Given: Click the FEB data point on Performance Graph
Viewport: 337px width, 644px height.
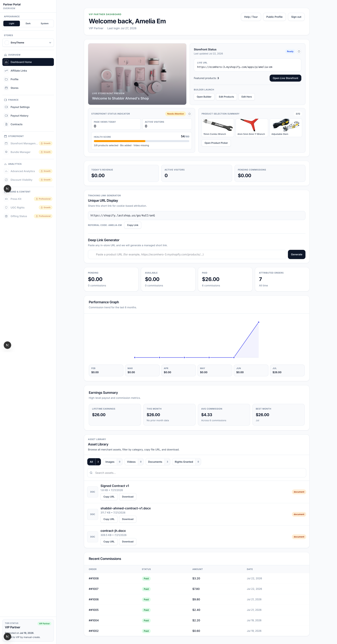Looking at the screenshot, I should [135, 357].
